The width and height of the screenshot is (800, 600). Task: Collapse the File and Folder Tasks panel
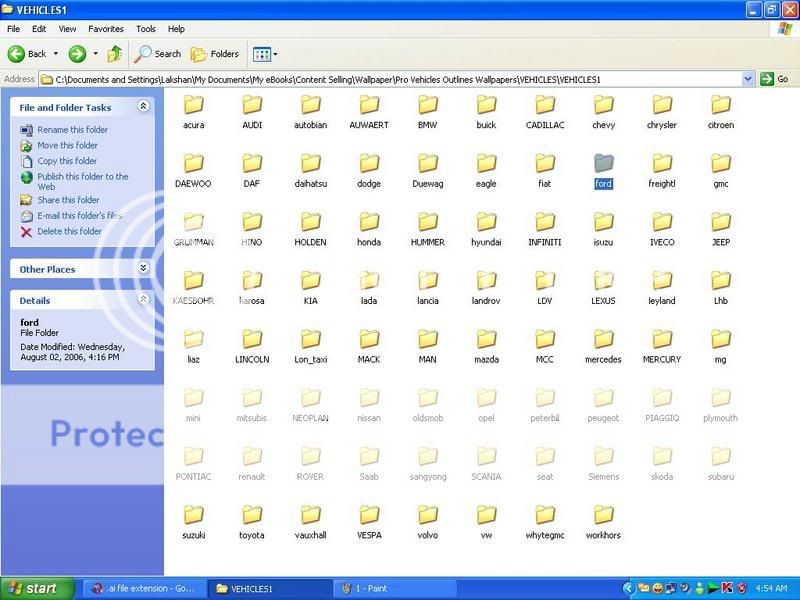(143, 106)
